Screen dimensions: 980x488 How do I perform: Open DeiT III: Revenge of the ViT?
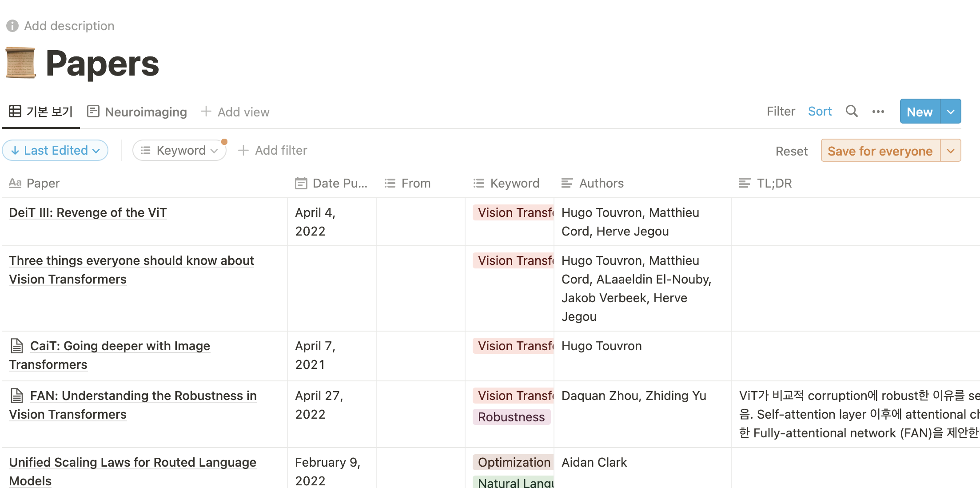coord(88,212)
